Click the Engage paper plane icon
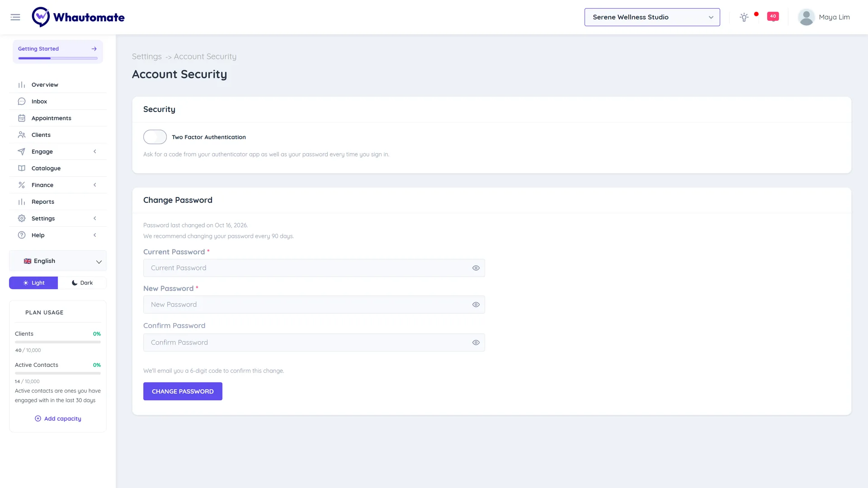 pos(22,152)
